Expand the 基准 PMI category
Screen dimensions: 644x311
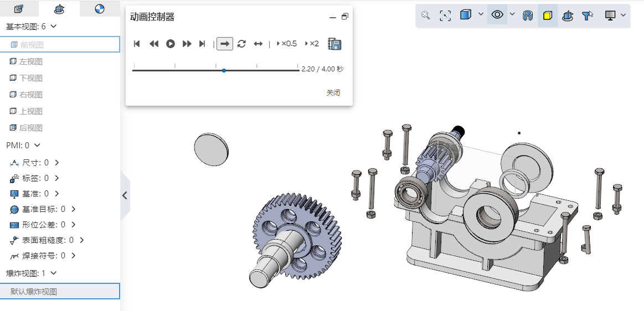[56, 194]
